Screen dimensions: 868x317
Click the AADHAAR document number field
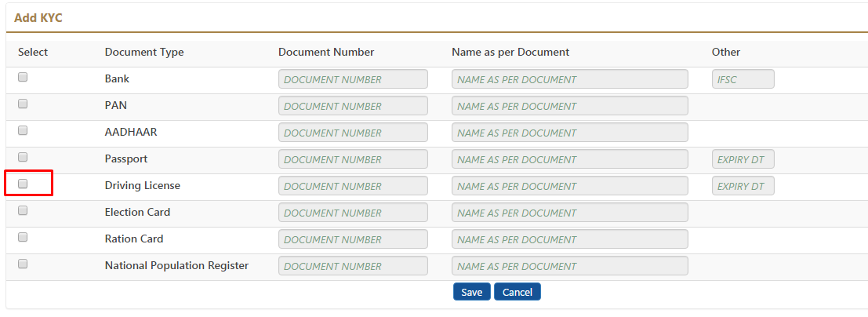click(x=353, y=133)
